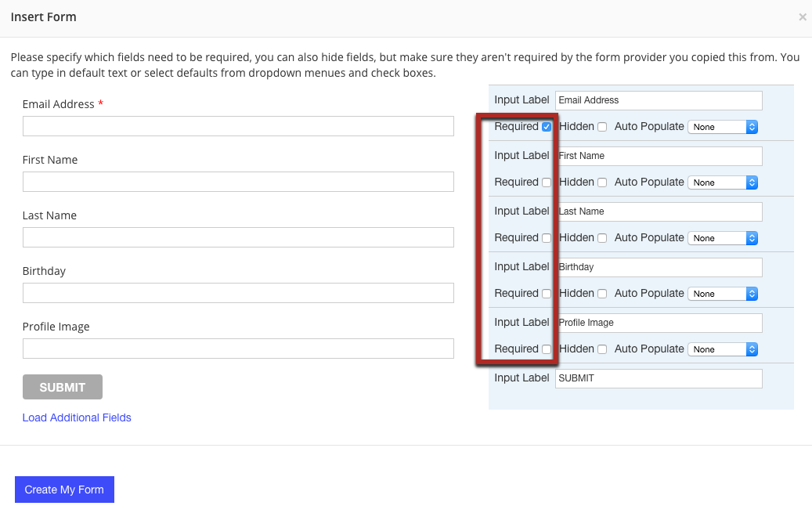
Task: Uncheck Required for Email Address
Action: click(x=547, y=127)
